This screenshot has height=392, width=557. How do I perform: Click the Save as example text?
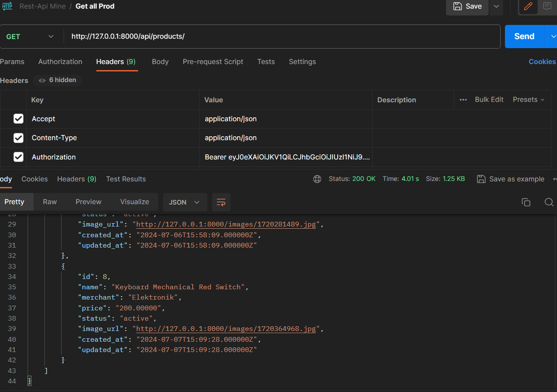point(517,179)
